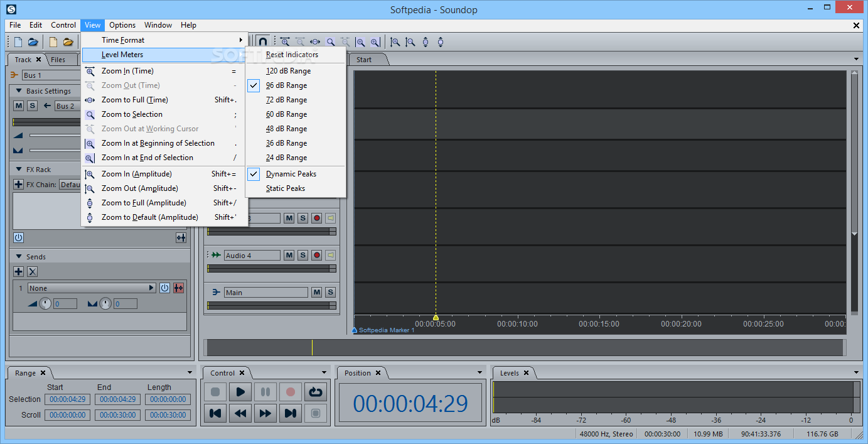Close the Track tab

point(38,60)
